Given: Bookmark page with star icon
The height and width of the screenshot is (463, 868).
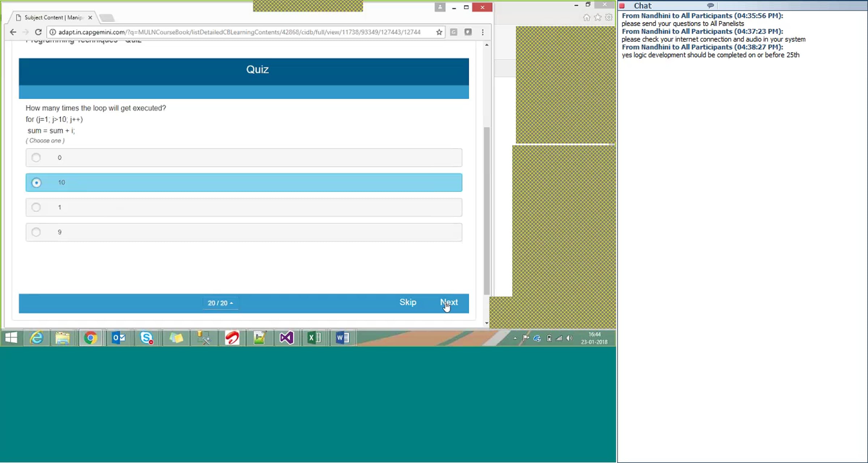Looking at the screenshot, I should pos(439,32).
